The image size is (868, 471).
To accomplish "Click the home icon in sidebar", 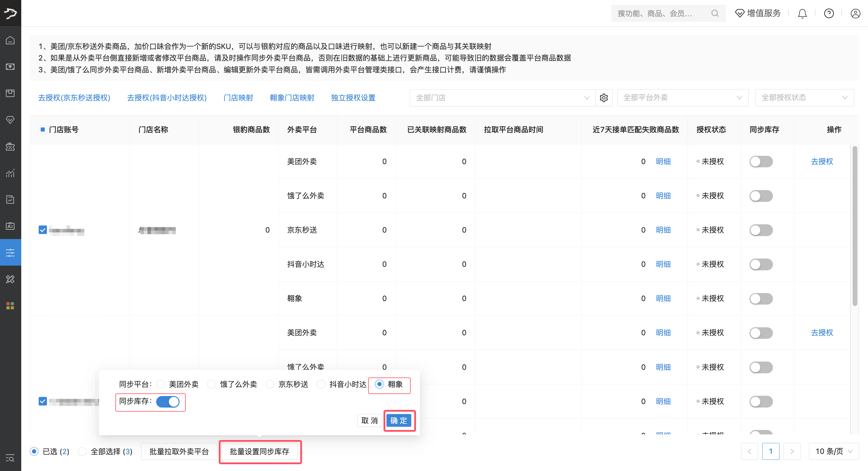I will pos(10,40).
